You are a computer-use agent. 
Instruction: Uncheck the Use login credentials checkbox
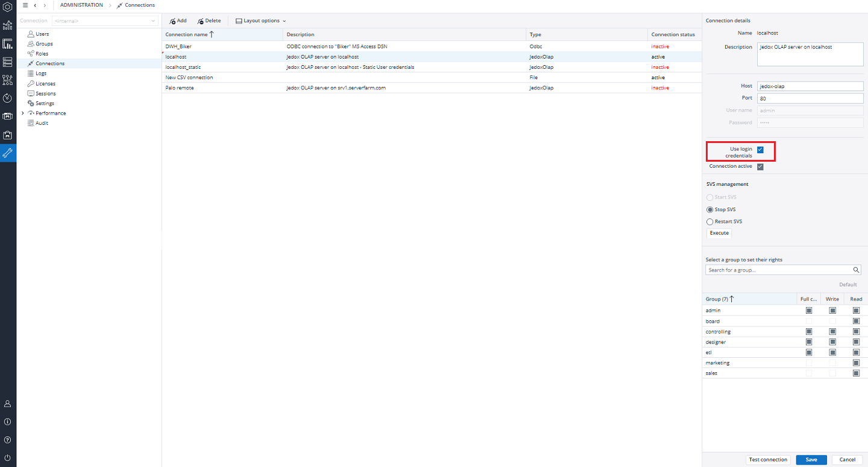pyautogui.click(x=760, y=150)
